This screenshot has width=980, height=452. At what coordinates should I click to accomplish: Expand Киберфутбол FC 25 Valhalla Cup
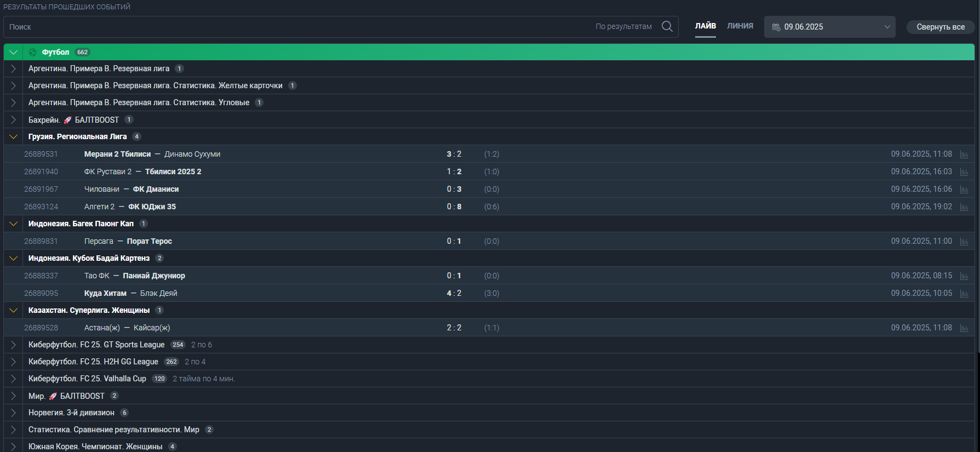(13, 379)
